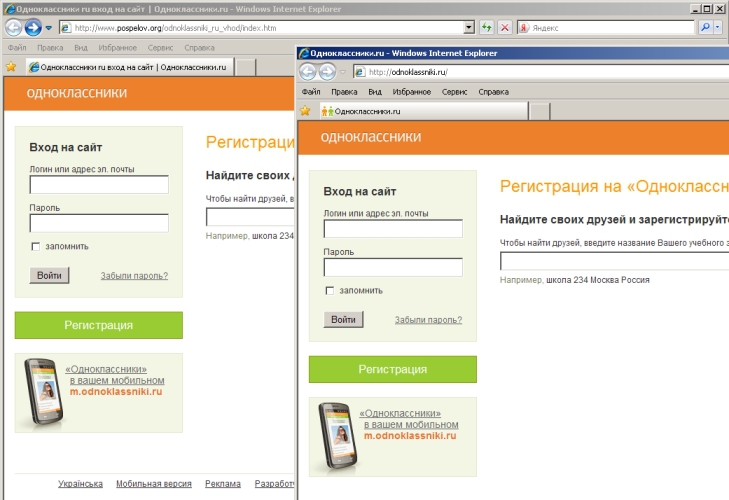This screenshot has height=500, width=729.
Task: Click Internet Explorer icon in front title bar
Action: pos(304,53)
